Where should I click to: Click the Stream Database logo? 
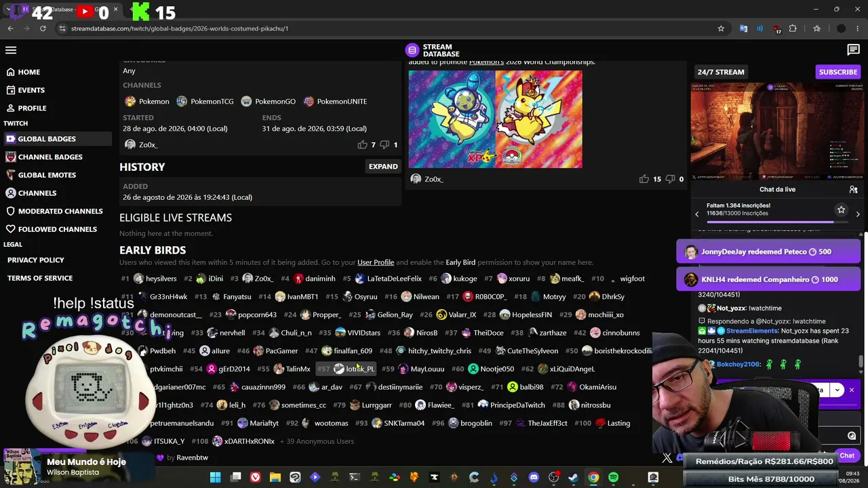point(433,50)
